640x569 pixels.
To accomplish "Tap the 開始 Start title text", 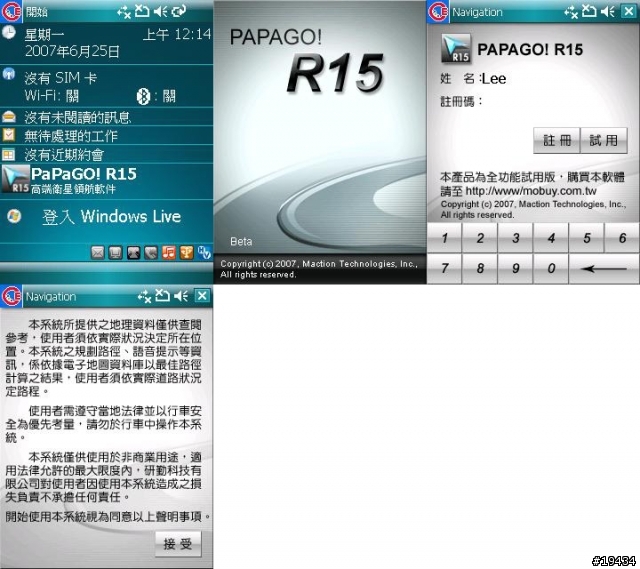I will click(x=36, y=12).
